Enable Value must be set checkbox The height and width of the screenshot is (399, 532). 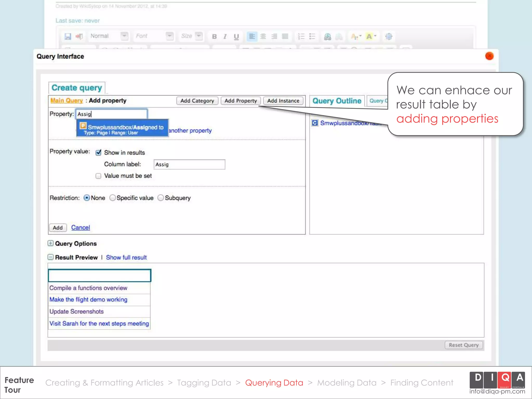98,176
